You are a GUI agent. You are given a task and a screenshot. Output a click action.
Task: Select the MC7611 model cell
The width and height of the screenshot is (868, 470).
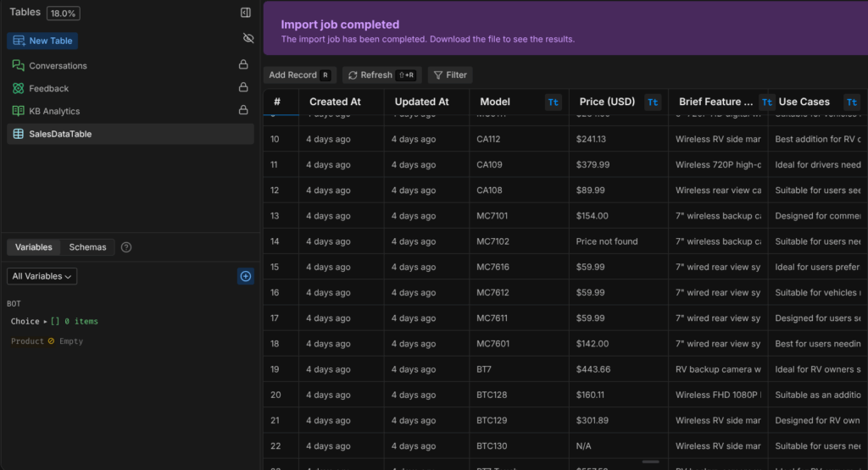point(520,318)
